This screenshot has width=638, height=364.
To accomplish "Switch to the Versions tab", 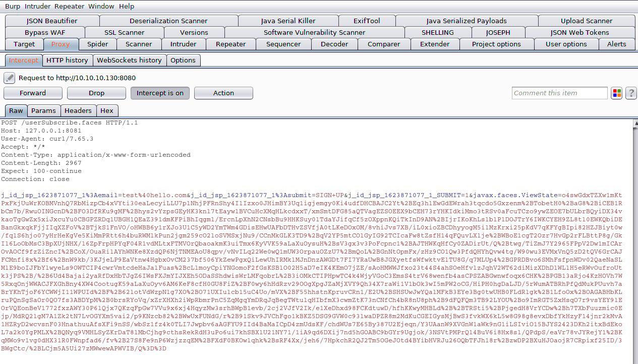I will tap(194, 32).
